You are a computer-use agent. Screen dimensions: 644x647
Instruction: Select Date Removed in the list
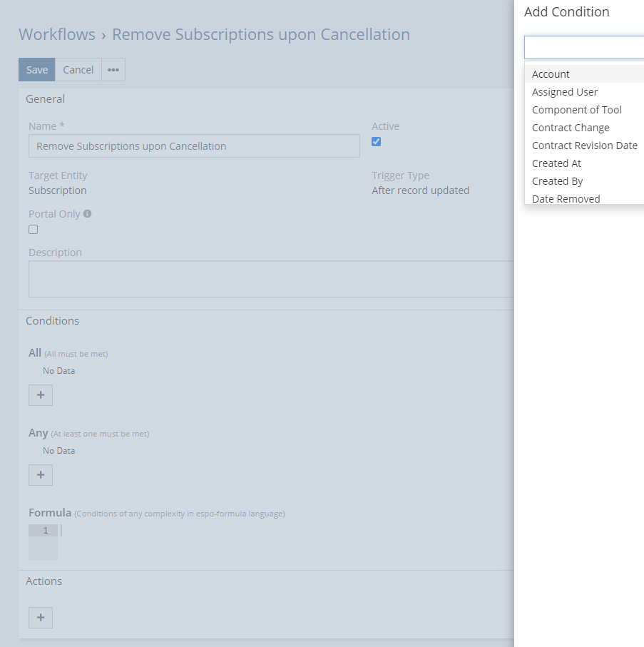(566, 198)
